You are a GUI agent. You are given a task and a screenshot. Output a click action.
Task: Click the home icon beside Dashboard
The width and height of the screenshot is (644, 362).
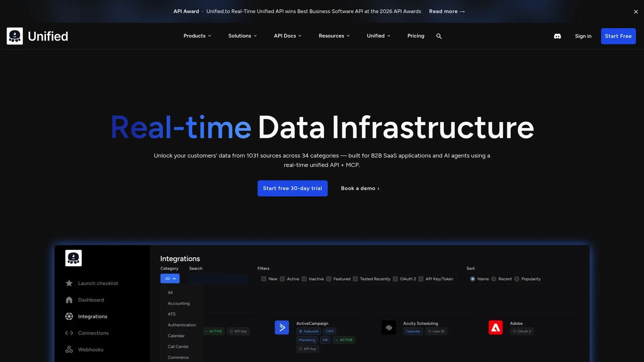[x=69, y=300]
